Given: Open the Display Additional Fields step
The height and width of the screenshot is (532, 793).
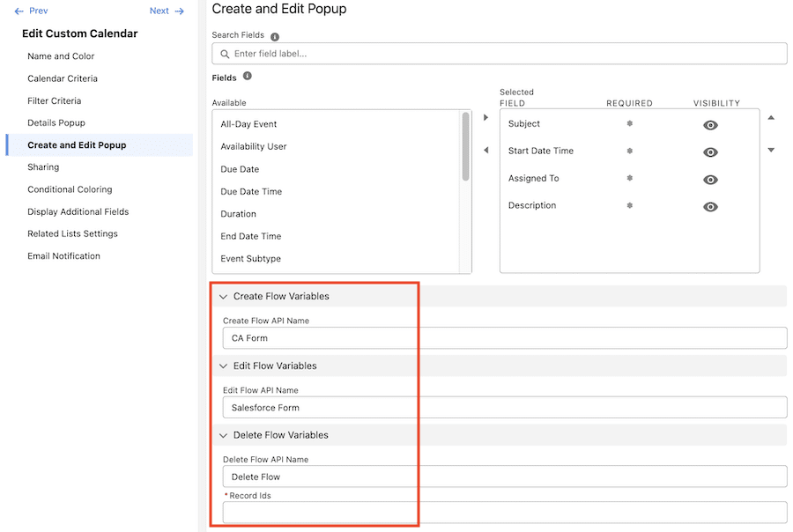Looking at the screenshot, I should point(78,211).
